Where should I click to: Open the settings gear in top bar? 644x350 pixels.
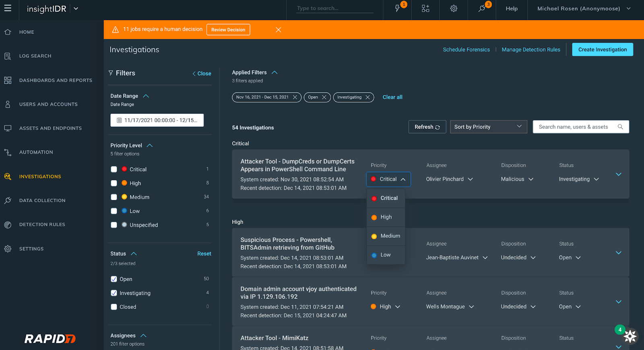[454, 8]
